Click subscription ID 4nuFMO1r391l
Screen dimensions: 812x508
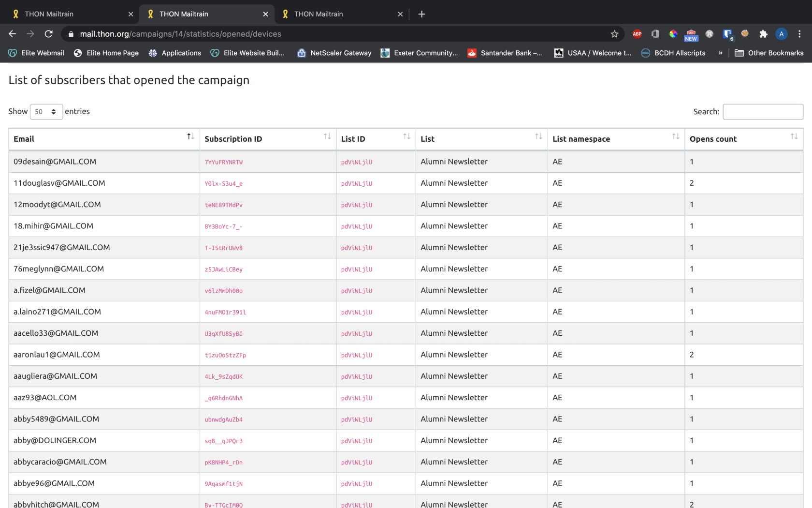(225, 313)
